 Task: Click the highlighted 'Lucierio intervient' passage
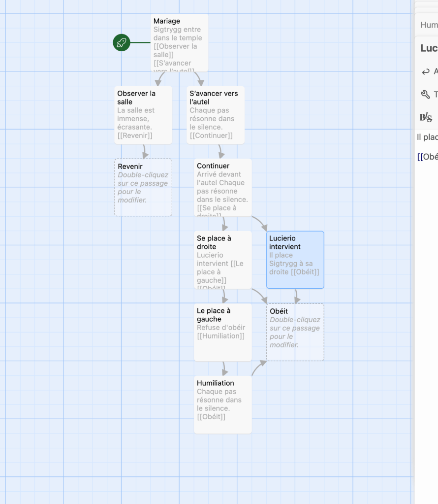295,260
